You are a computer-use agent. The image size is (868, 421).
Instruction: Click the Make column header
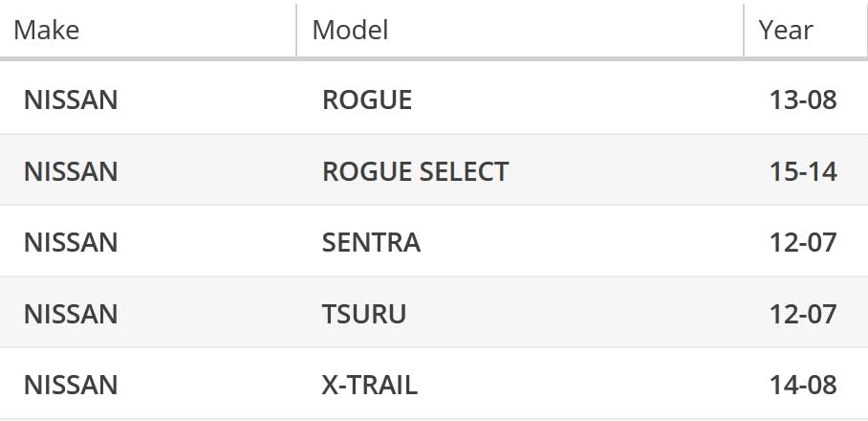pyautogui.click(x=47, y=30)
